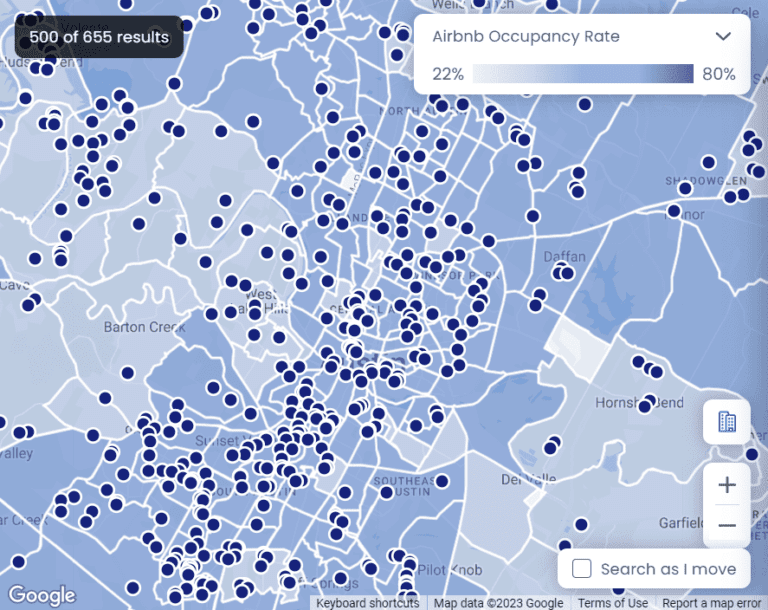Image resolution: width=768 pixels, height=610 pixels.
Task: Expand the metric selector chevron arrow
Action: tap(723, 36)
